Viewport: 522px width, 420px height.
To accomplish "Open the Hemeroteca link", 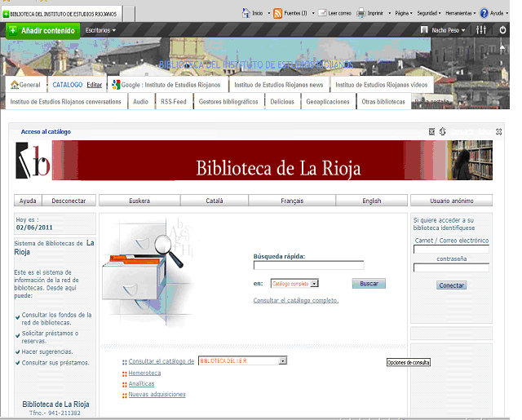I will pos(144,373).
